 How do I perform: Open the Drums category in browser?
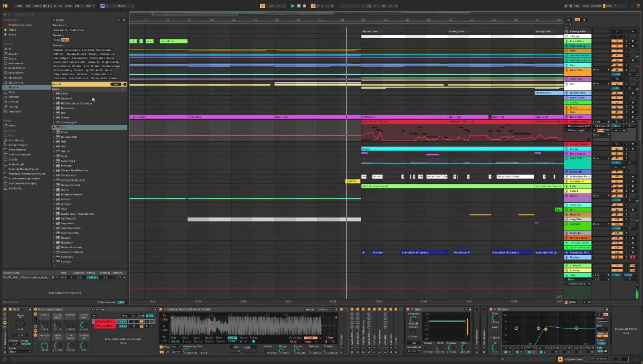coord(12,59)
